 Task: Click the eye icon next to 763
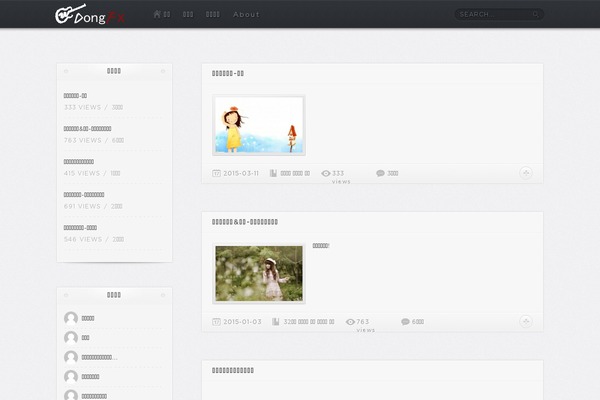[x=350, y=322]
